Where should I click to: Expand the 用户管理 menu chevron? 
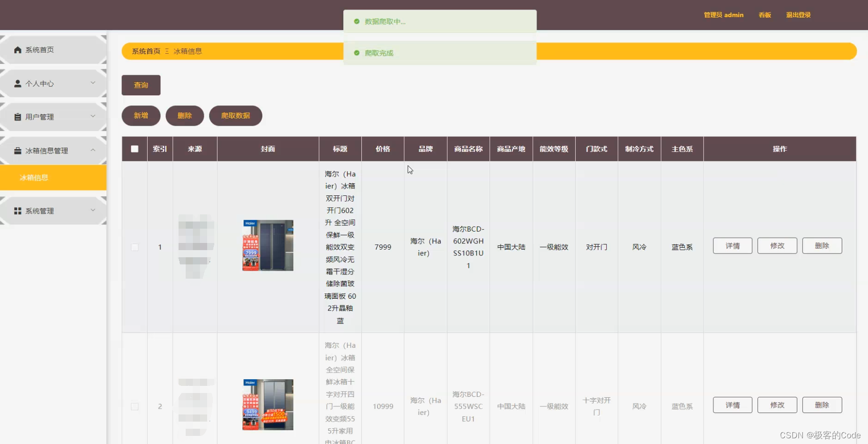(93, 116)
